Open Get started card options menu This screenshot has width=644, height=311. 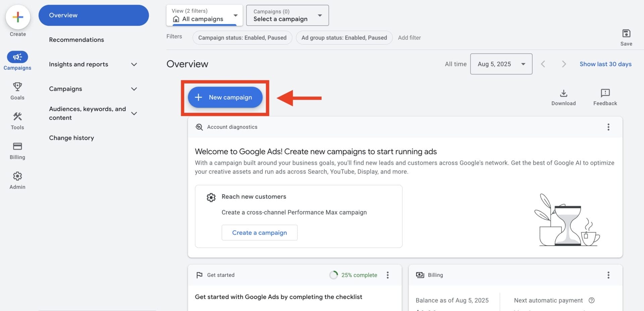[388, 275]
